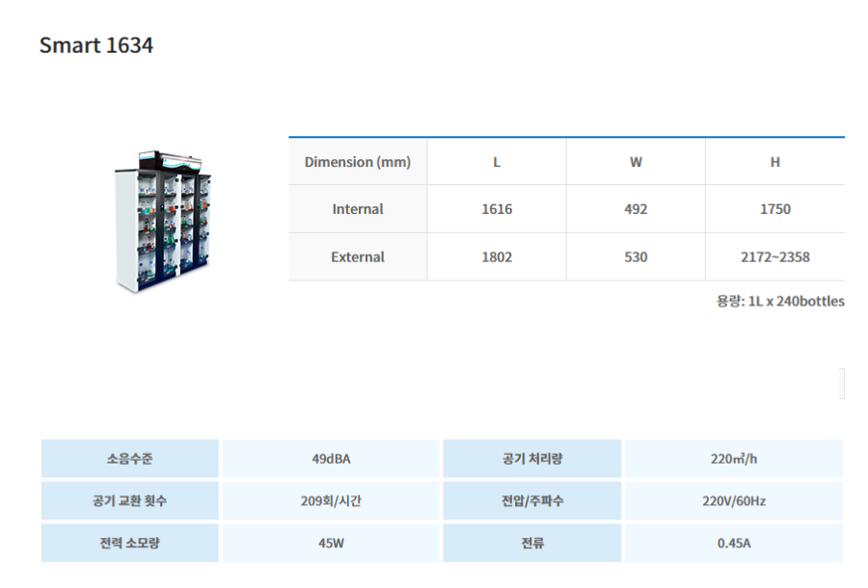The image size is (868, 588).
Task: Click the 0.45A current value
Action: (734, 544)
